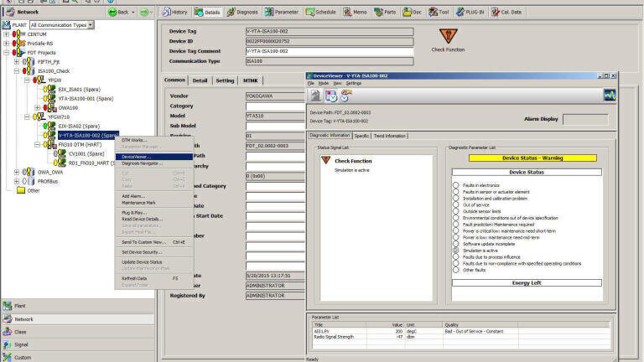Click the Network button in bottom panel

[x=78, y=319]
